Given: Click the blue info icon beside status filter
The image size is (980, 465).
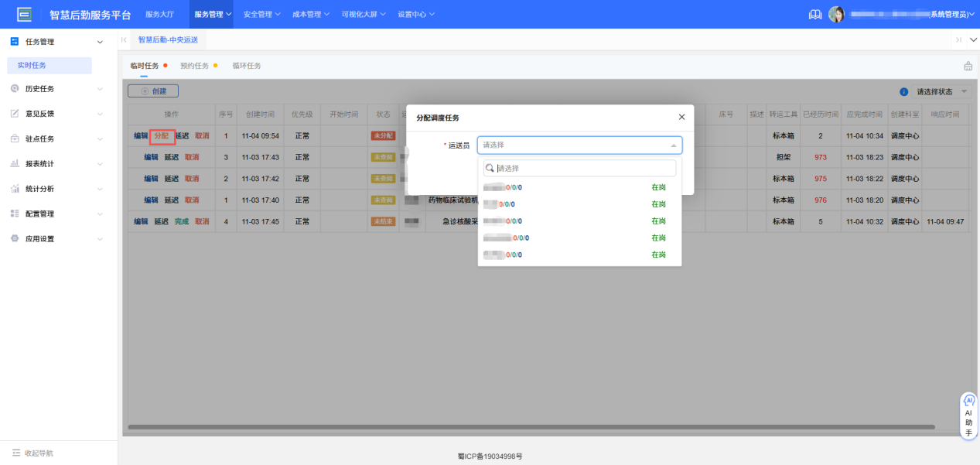Looking at the screenshot, I should click(x=903, y=92).
